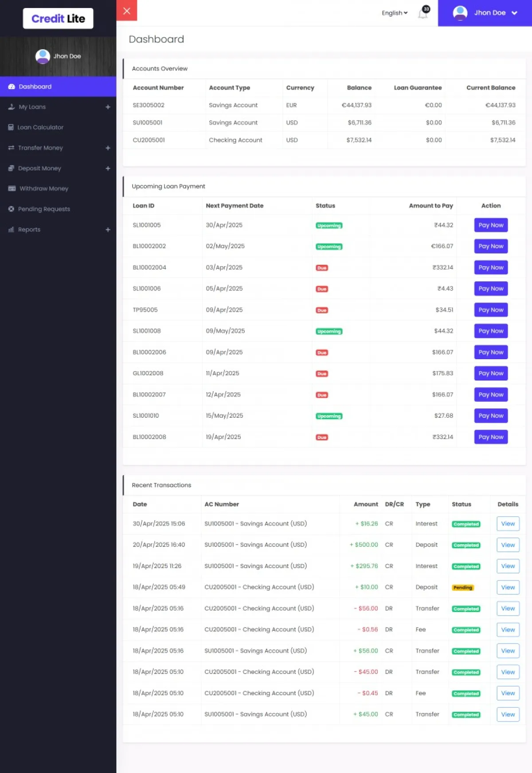Close the sidebar with the red X button

pos(127,11)
